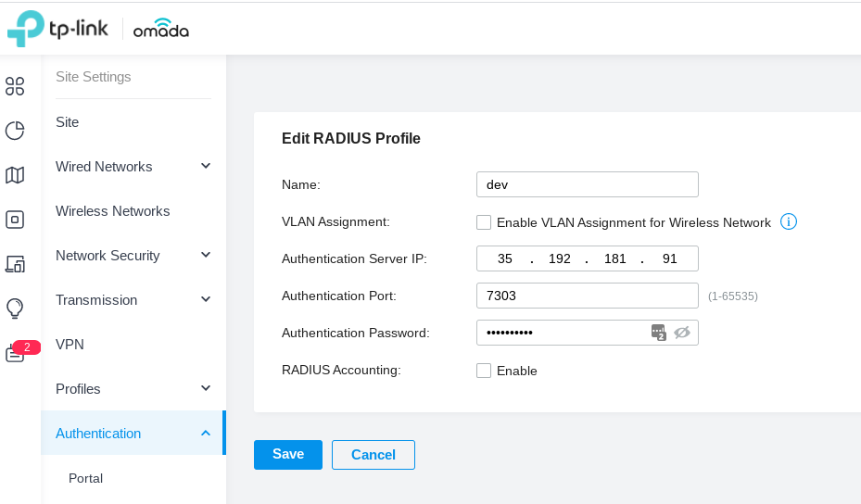Expand the Network Security chevron
Screen dimensions: 861x504
[206, 255]
